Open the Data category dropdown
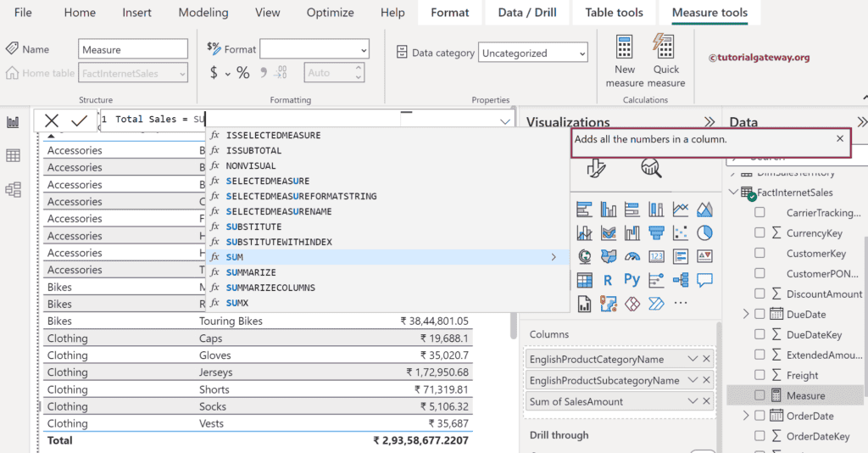 (532, 53)
